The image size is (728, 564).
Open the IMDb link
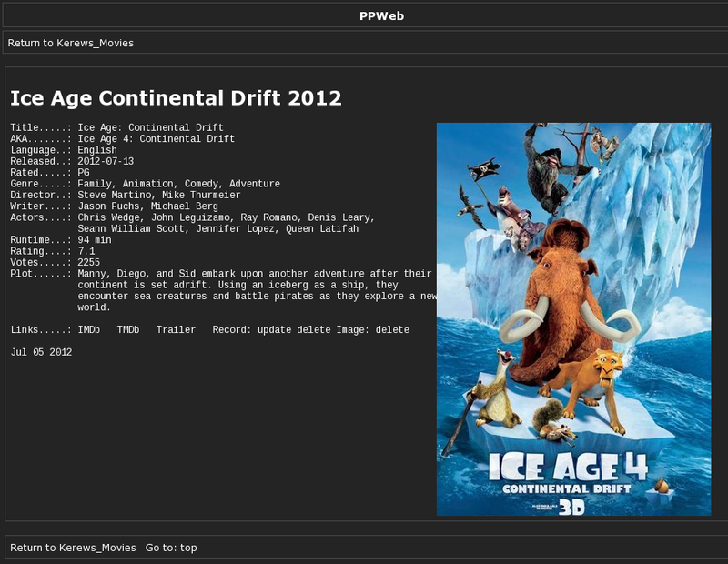[x=88, y=330]
